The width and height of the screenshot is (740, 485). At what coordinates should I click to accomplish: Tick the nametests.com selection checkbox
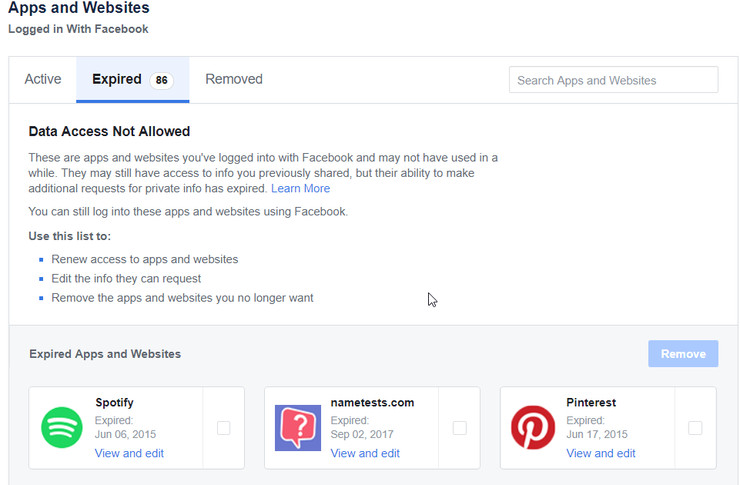point(459,428)
